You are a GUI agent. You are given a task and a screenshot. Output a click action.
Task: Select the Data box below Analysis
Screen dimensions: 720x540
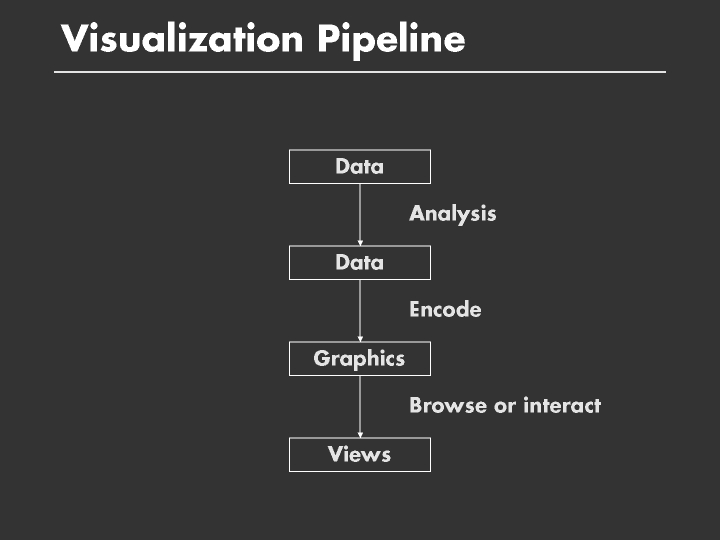pyautogui.click(x=360, y=262)
